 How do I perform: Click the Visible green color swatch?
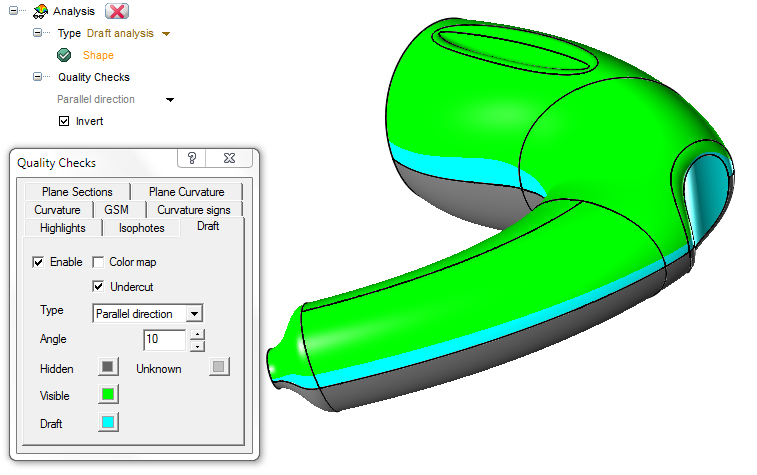pyautogui.click(x=107, y=395)
